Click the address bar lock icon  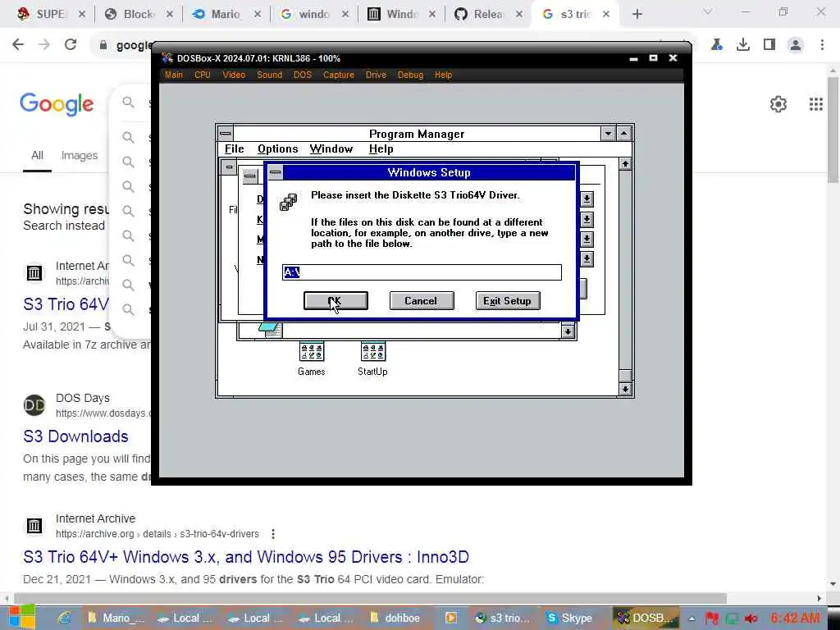pos(103,45)
